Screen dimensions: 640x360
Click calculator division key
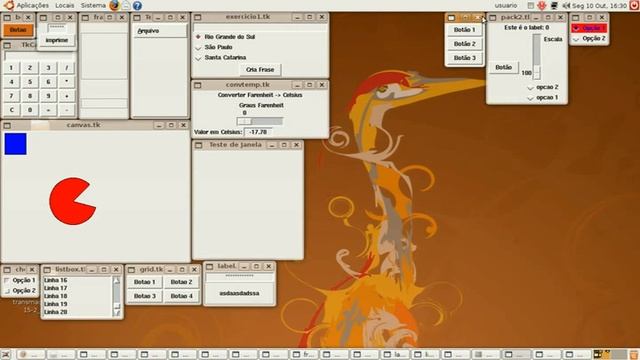pyautogui.click(x=67, y=68)
